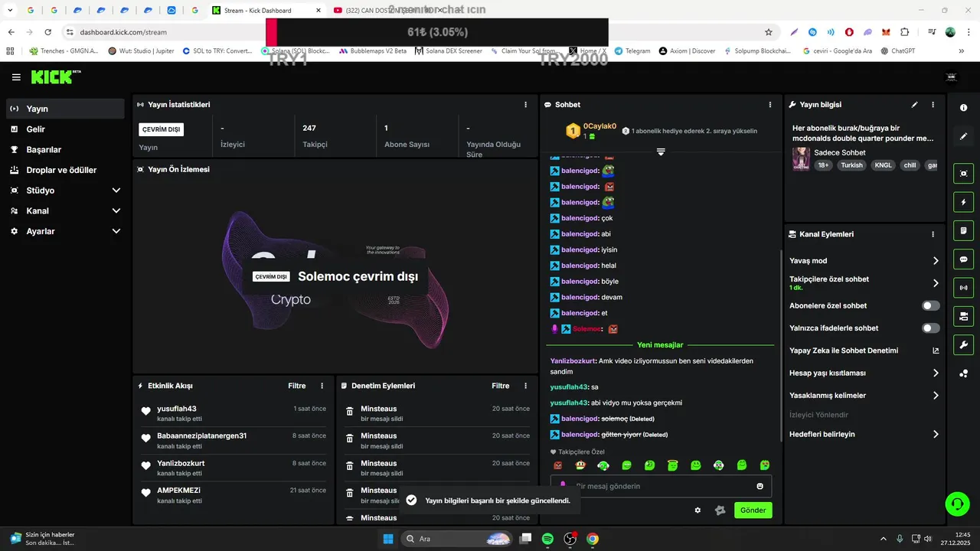Viewport: 980px width, 551px height.
Task: Open Denetim Eylemleri three-dot options menu
Action: (525, 386)
